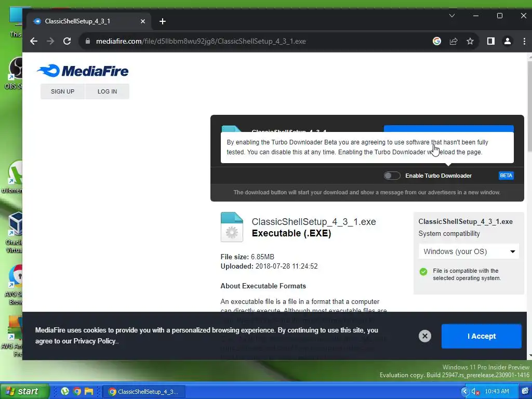The height and width of the screenshot is (399, 532).
Task: Dismiss the cookie banner with X
Action: [425, 336]
